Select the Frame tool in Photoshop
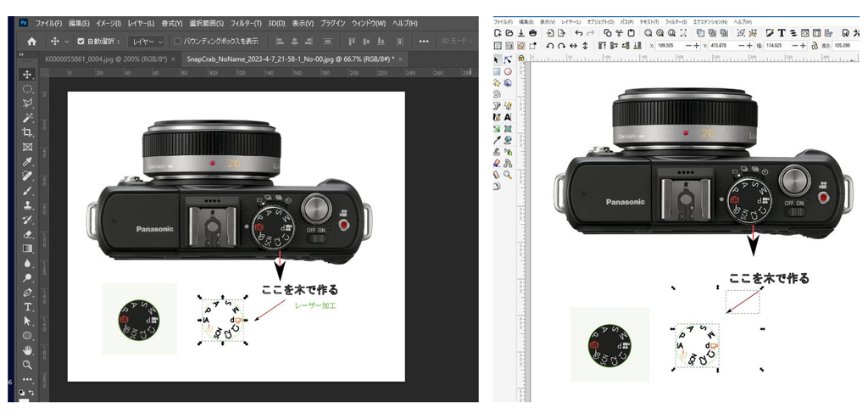The height and width of the screenshot is (419, 868). [26, 147]
